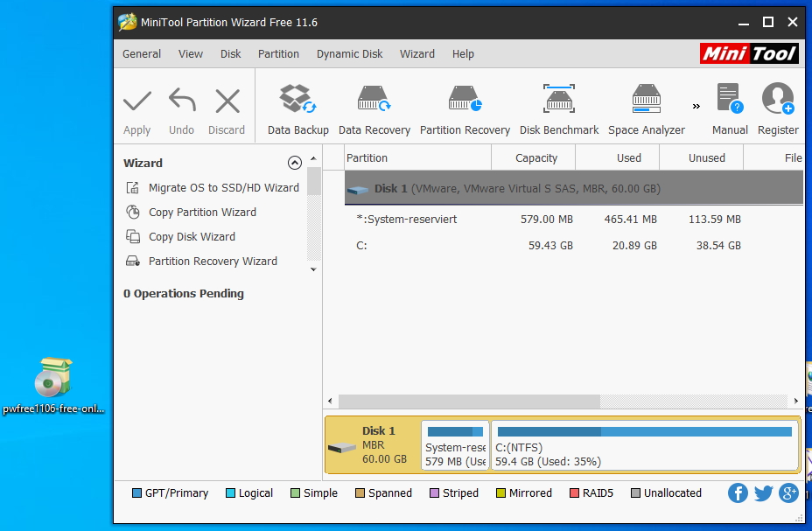The width and height of the screenshot is (812, 531).
Task: Open the Wizard menu
Action: 416,54
